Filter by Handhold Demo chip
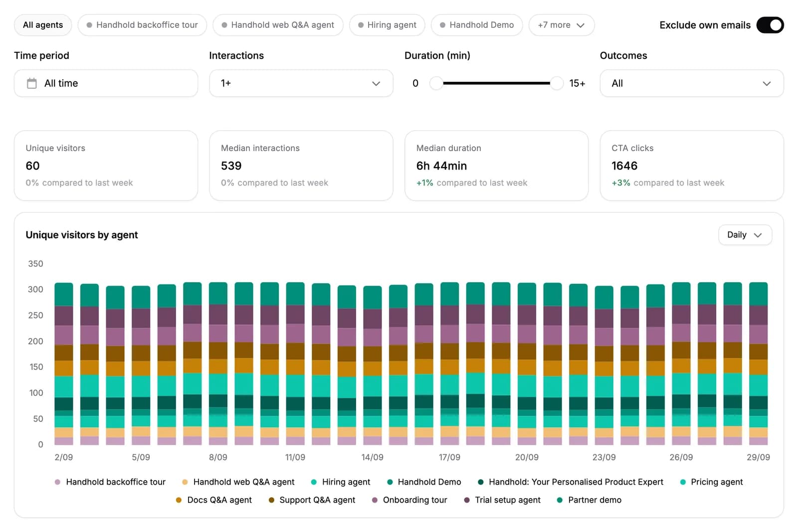798x532 pixels. [477, 25]
